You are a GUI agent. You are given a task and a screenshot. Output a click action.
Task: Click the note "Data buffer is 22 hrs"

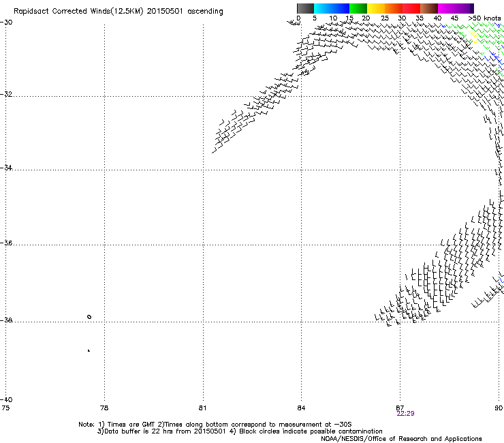[139, 431]
